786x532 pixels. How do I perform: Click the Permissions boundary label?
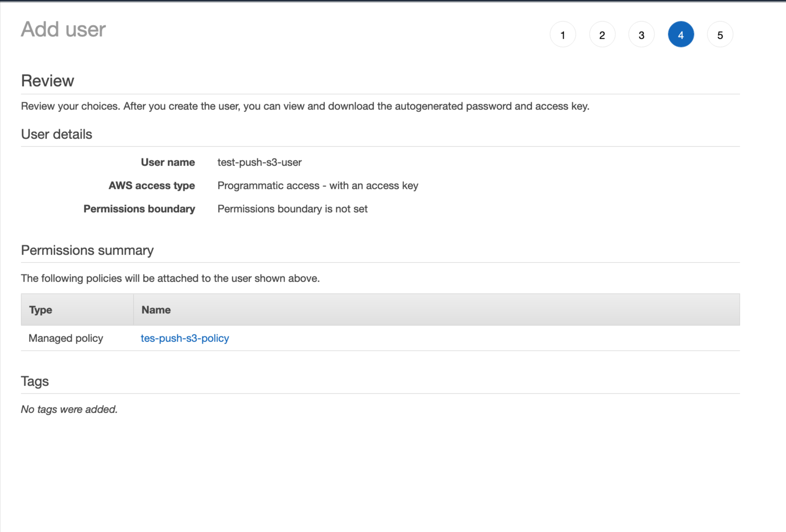pos(139,209)
